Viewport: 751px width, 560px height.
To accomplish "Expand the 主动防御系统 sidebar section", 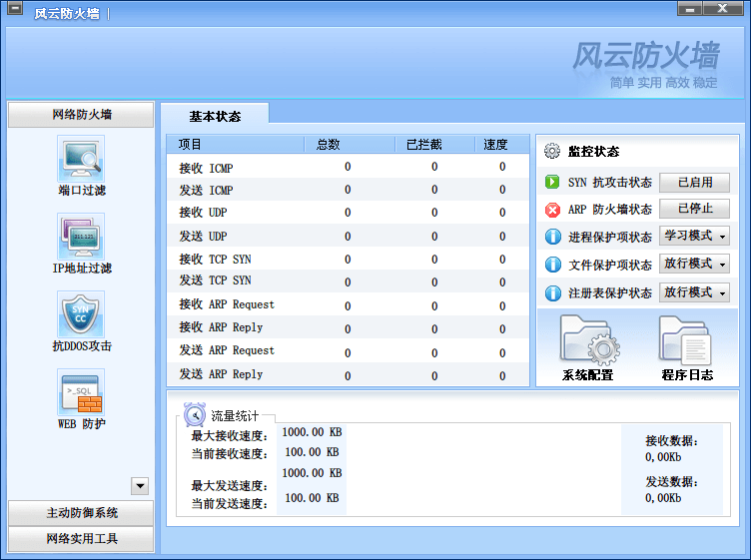I will [x=82, y=513].
